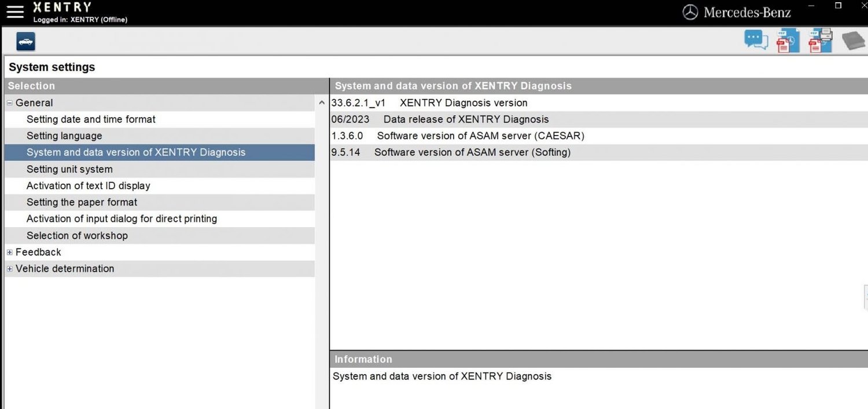Click the Information panel header

point(599,359)
